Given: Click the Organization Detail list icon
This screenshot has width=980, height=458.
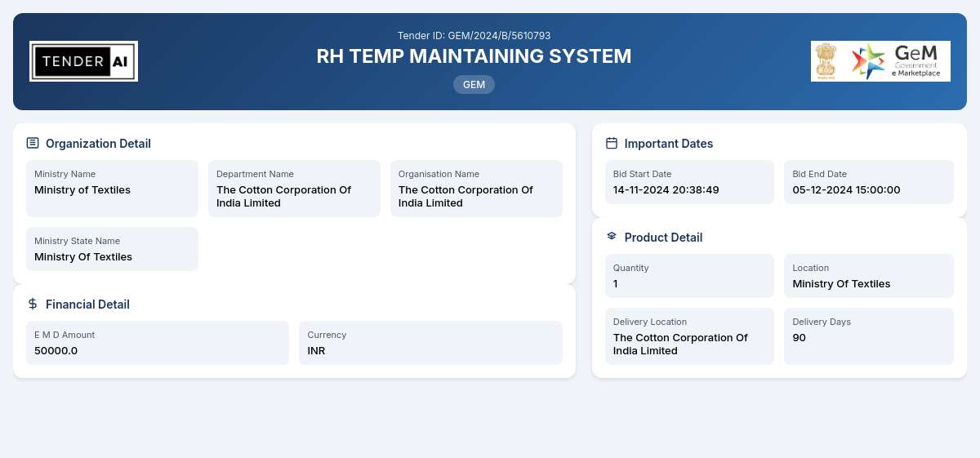Looking at the screenshot, I should coord(33,143).
